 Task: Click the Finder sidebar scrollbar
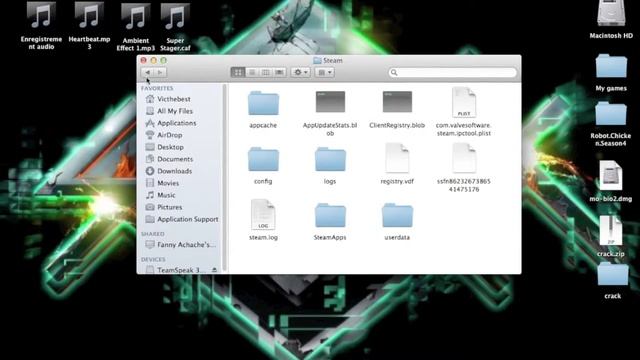224,178
